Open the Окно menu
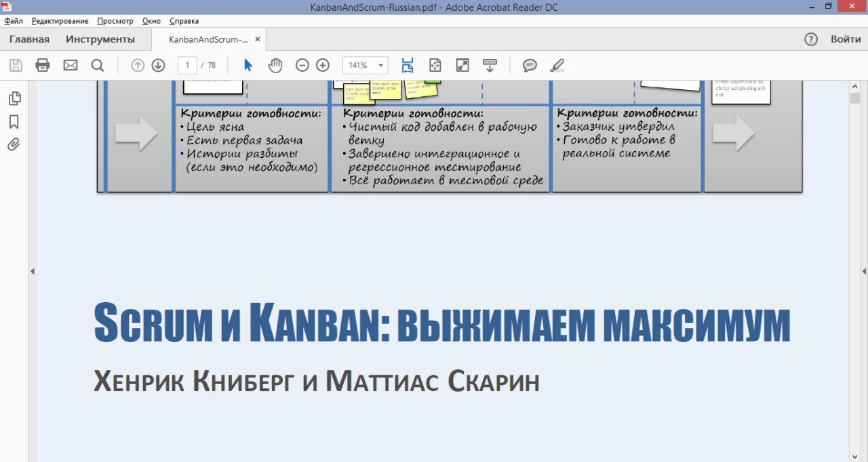The width and height of the screenshot is (868, 462). [151, 21]
